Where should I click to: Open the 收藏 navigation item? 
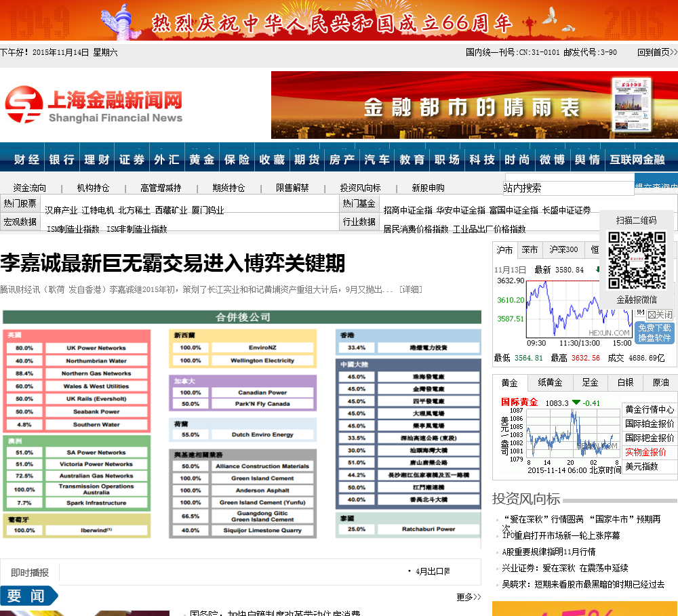272,159
